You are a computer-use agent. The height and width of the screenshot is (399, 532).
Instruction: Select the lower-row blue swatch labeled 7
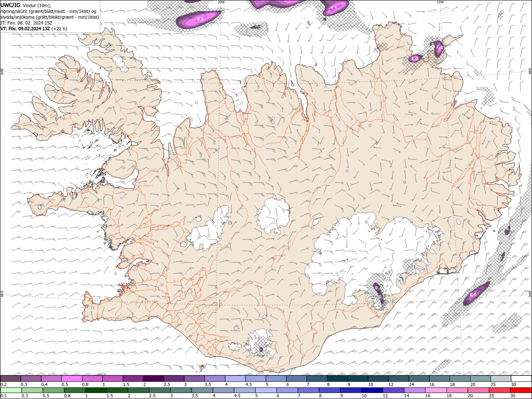tap(308, 390)
